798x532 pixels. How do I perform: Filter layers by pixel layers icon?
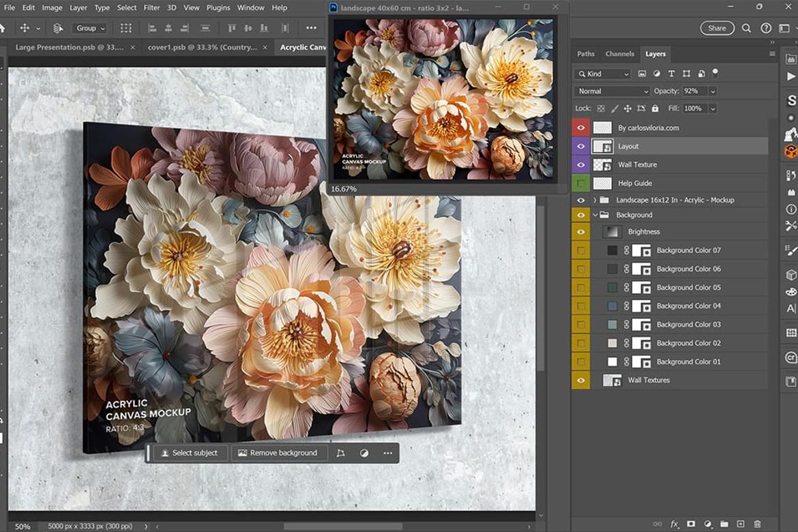[x=642, y=74]
